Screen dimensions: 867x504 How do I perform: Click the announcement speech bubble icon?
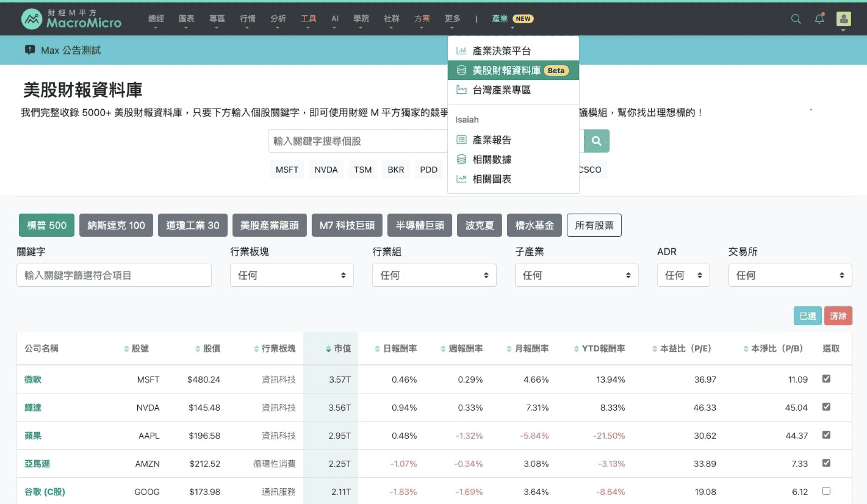tap(30, 50)
